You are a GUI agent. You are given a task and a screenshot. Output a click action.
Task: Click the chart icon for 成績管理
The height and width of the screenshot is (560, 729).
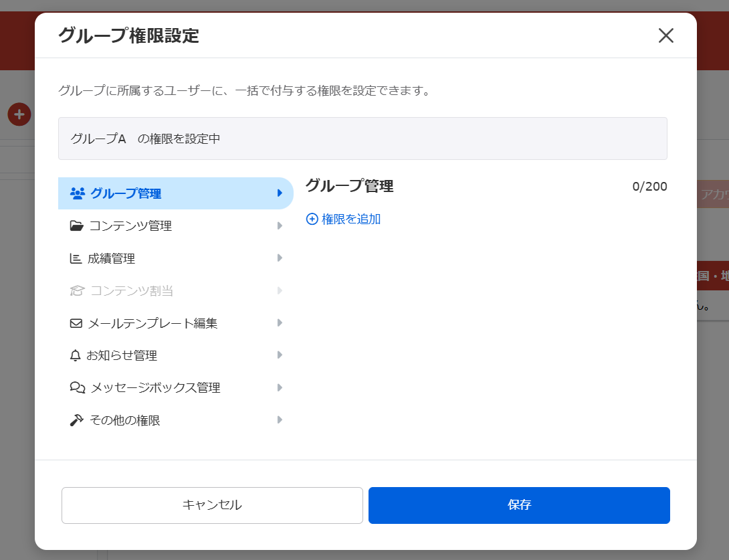click(x=76, y=258)
